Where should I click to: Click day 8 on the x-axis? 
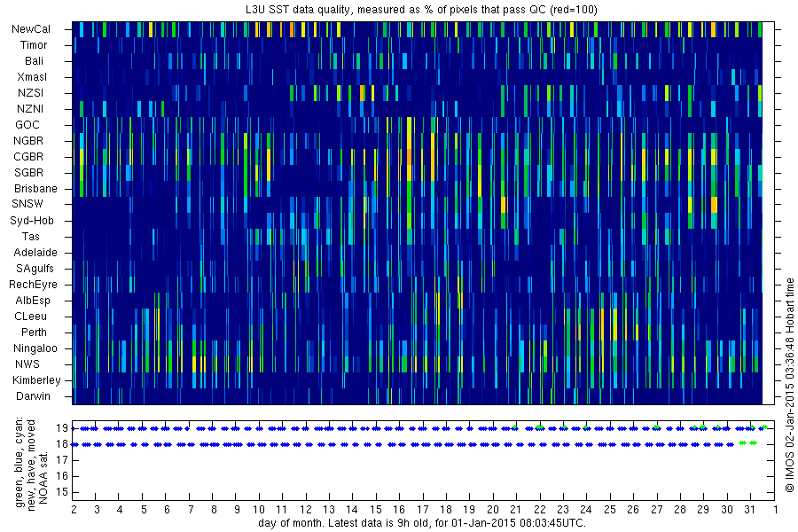(x=214, y=509)
